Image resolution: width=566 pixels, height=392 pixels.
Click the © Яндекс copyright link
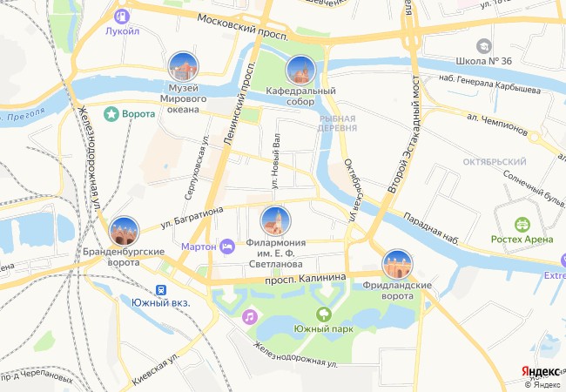pyautogui.click(x=542, y=385)
